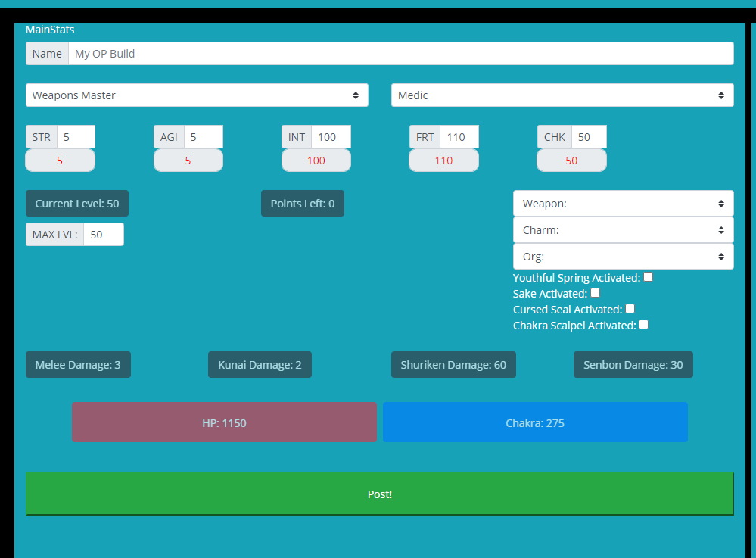Click the MainStats heading

pyautogui.click(x=50, y=30)
